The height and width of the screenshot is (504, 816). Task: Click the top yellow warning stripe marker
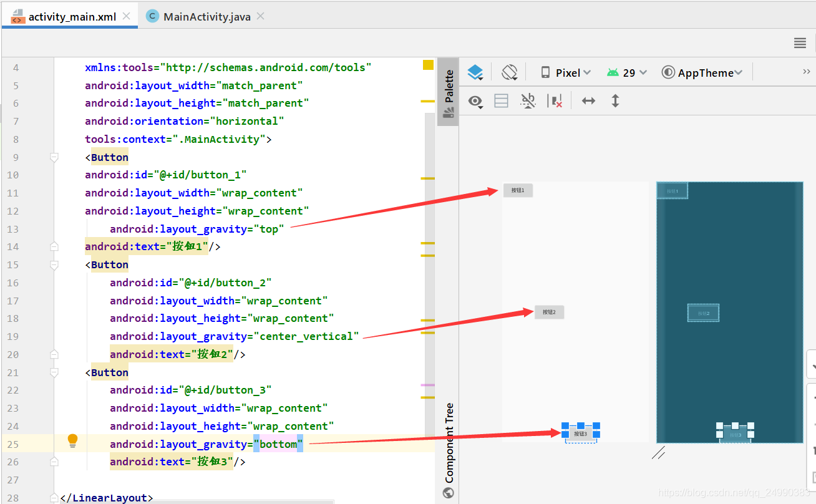(428, 101)
